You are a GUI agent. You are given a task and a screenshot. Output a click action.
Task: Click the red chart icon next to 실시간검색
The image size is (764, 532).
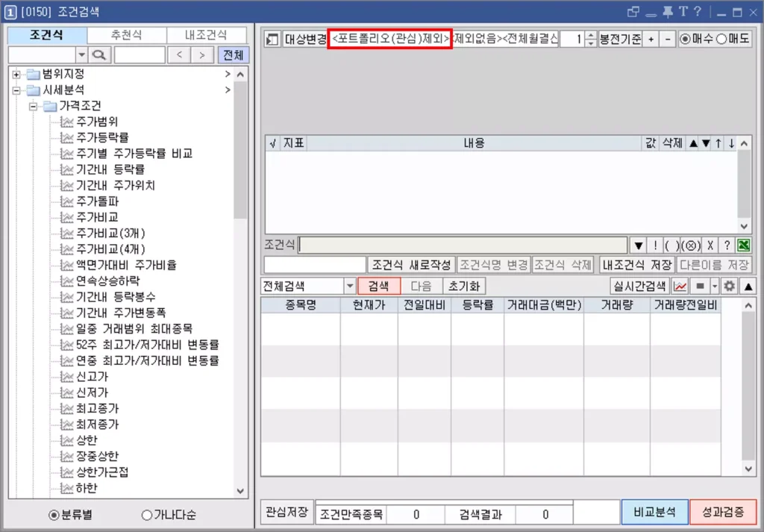coord(680,286)
